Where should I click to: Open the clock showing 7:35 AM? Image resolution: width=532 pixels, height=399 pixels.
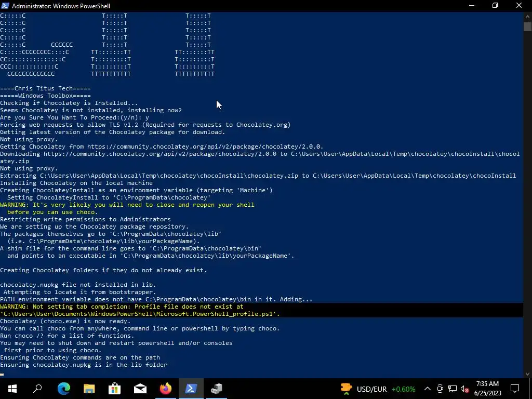tap(487, 389)
